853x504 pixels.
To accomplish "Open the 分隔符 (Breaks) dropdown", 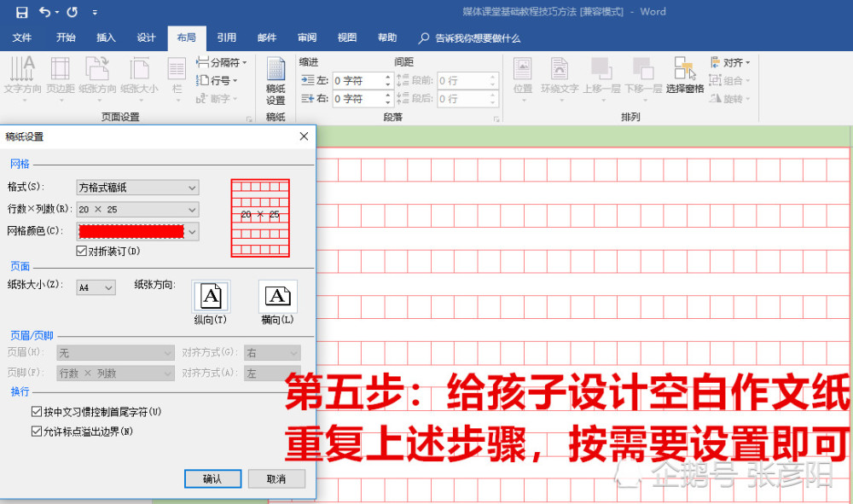I will (222, 62).
